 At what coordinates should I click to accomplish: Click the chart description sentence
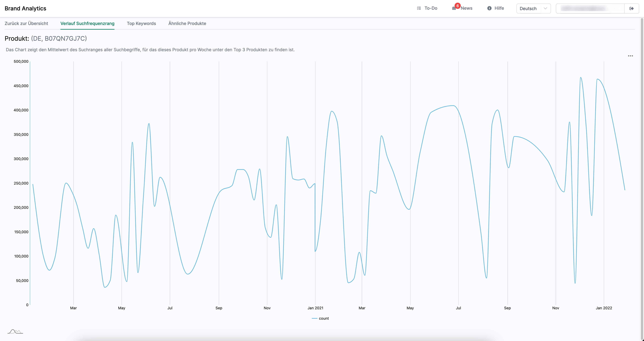150,50
